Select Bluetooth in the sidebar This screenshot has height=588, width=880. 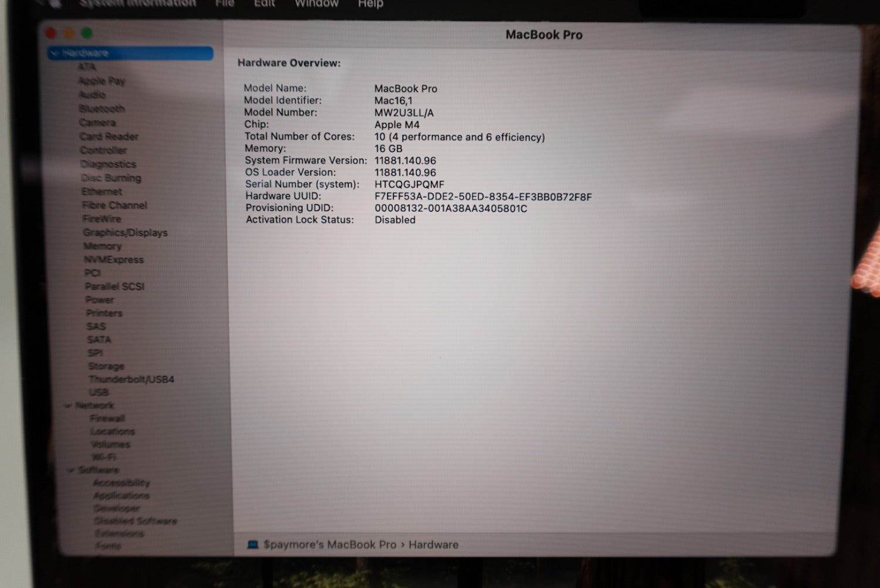(102, 109)
